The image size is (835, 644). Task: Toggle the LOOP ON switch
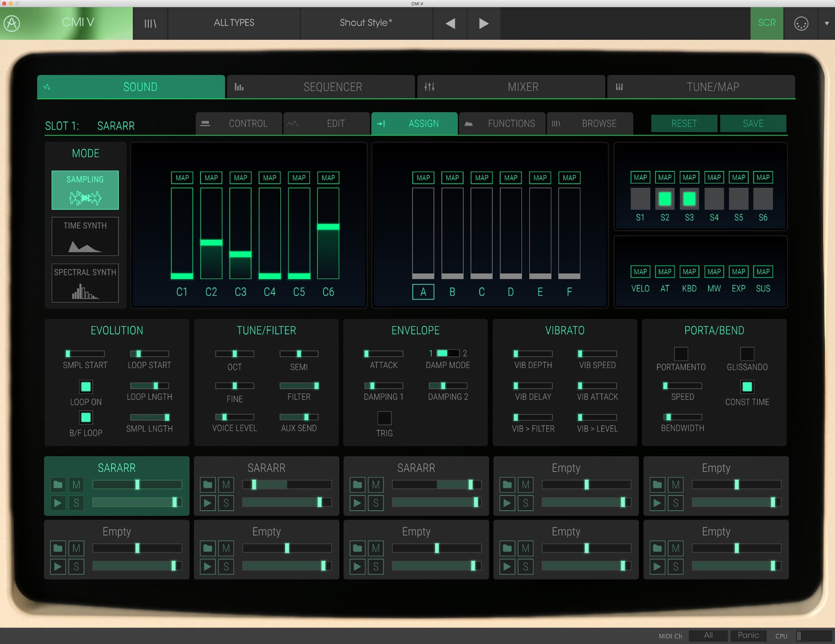click(85, 386)
